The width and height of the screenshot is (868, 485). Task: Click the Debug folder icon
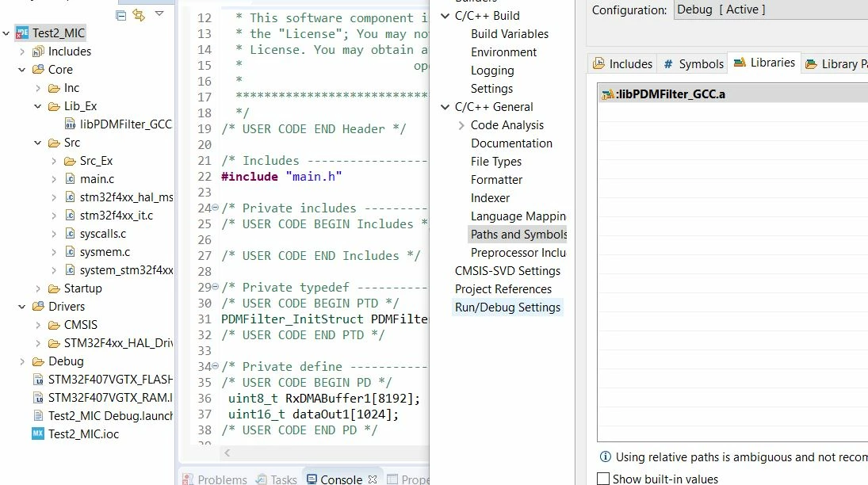coord(38,361)
